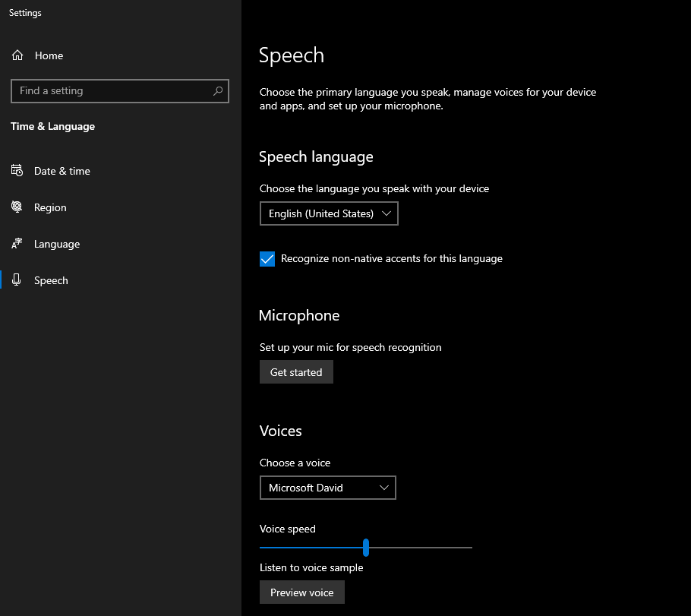Open the speech language dropdown
The height and width of the screenshot is (616, 691).
pos(328,213)
